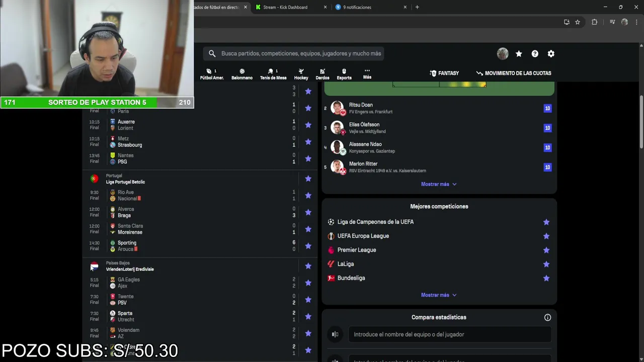Open Elias Ólafsson's player entry
The height and width of the screenshot is (362, 644).
439,128
